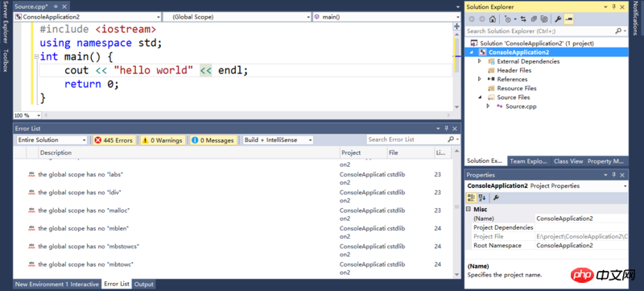The width and height of the screenshot is (644, 291).
Task: Sort by the File column header
Action: point(411,153)
